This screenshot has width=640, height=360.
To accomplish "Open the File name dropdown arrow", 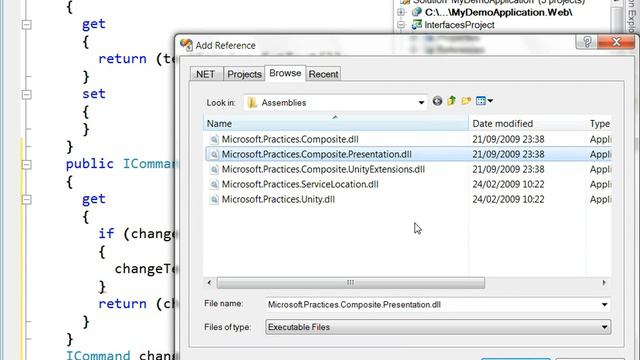I will click(x=604, y=304).
